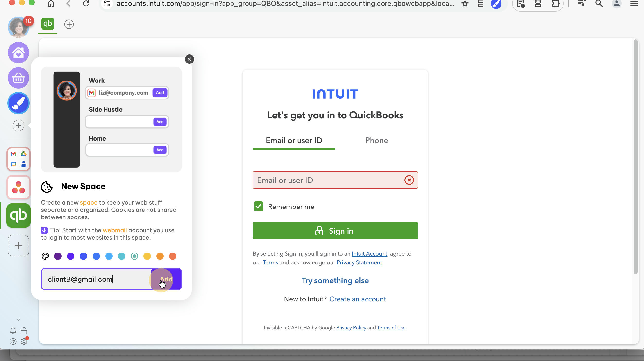Click Add button for Home
Screen dimensions: 644x361
(160, 150)
